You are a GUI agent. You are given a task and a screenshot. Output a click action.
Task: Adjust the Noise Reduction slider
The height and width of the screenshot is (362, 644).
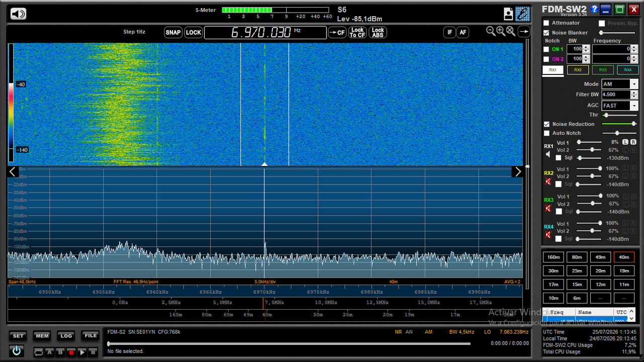coord(619,124)
